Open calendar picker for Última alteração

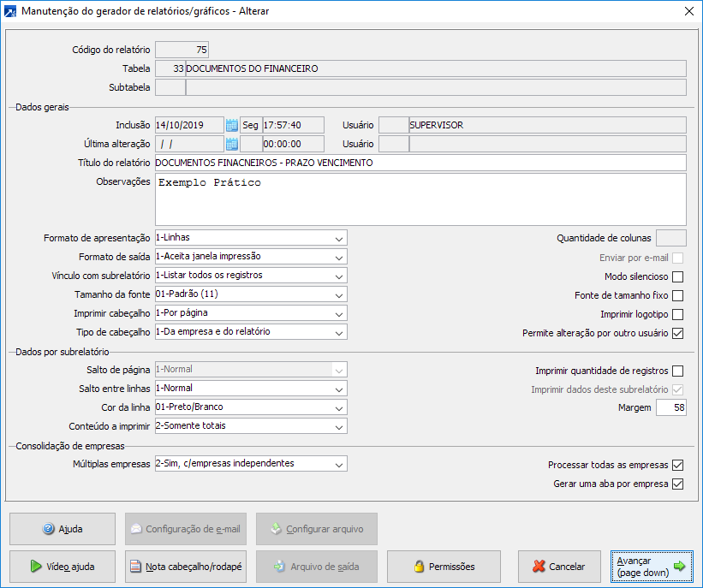coord(231,144)
